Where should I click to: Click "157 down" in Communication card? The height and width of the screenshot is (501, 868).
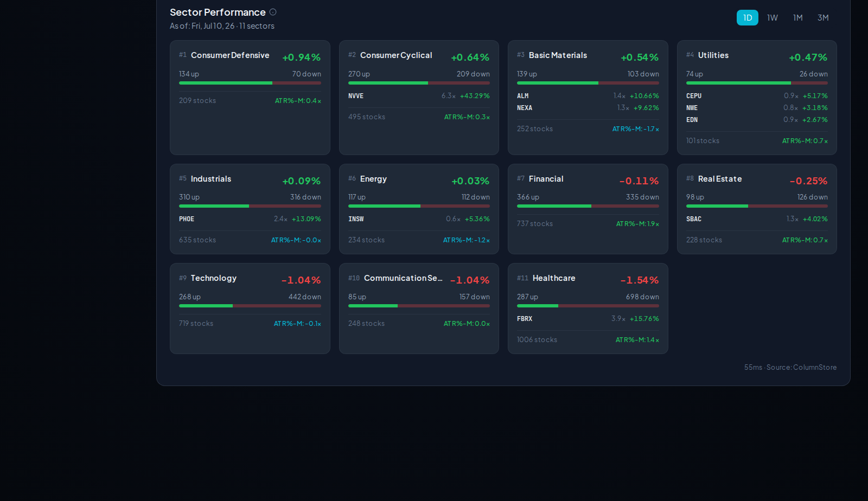tap(475, 297)
